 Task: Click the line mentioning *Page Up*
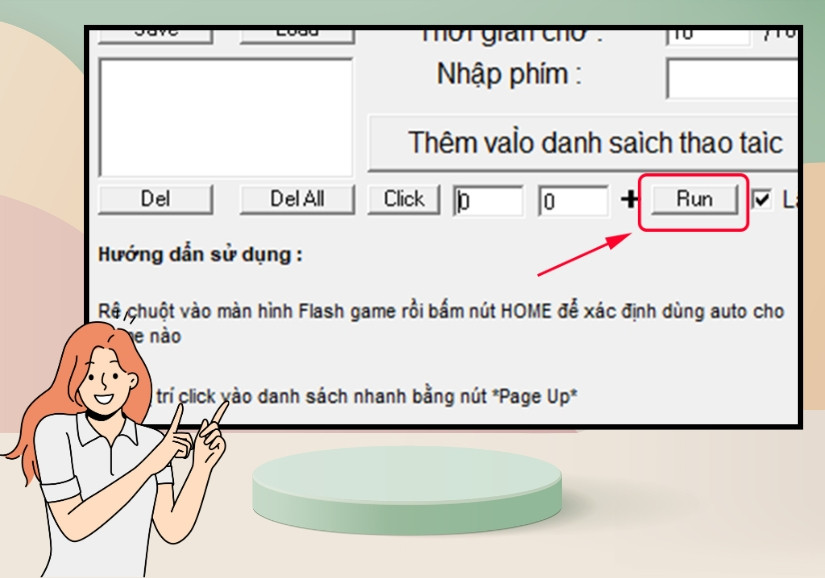click(x=367, y=397)
